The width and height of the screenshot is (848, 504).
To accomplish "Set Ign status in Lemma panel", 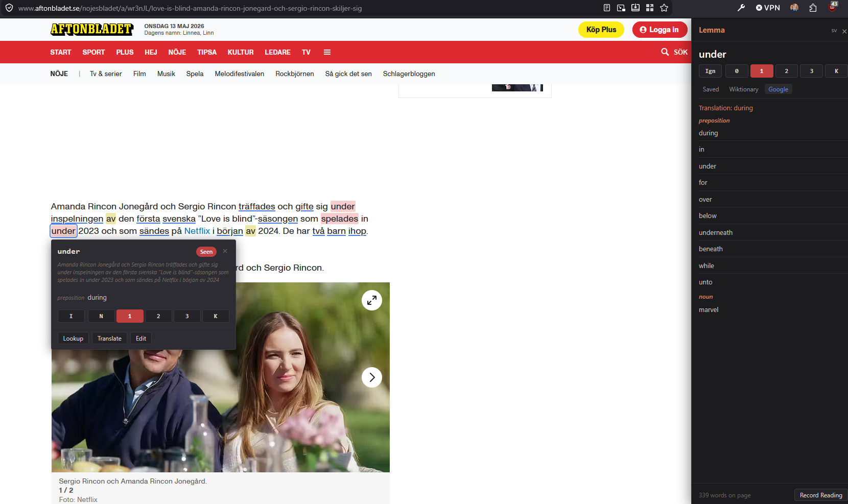I will [x=711, y=71].
